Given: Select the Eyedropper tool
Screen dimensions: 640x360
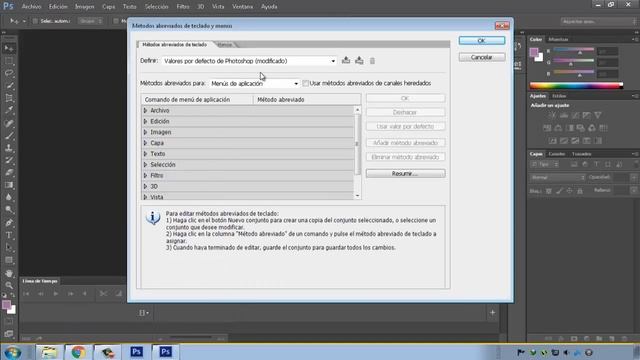Looking at the screenshot, I should pyautogui.click(x=9, y=110).
